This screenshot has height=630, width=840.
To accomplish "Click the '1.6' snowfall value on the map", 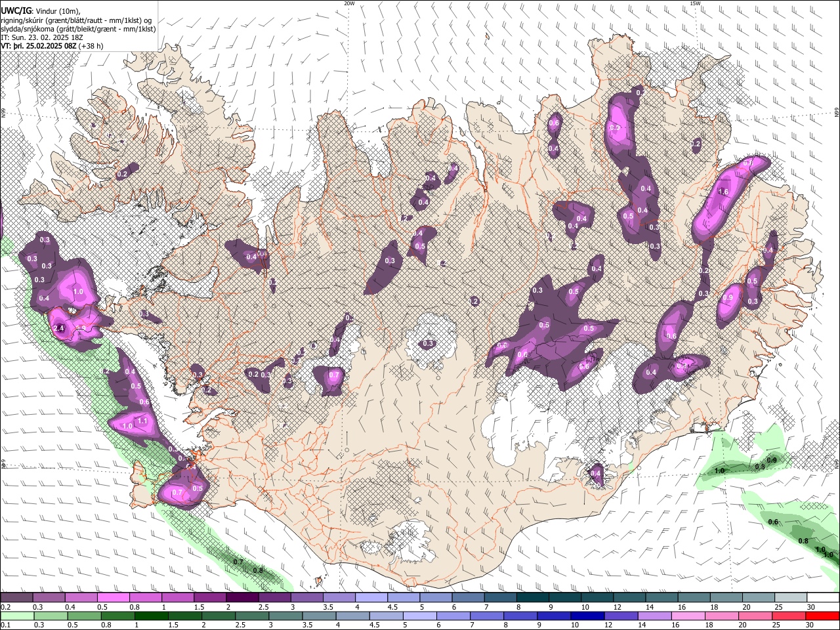I will click(x=724, y=192).
